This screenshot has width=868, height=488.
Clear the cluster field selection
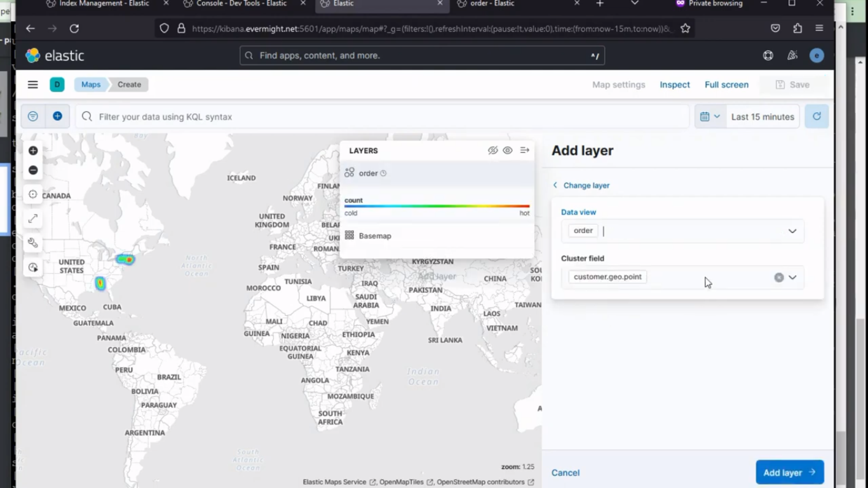[x=779, y=277]
